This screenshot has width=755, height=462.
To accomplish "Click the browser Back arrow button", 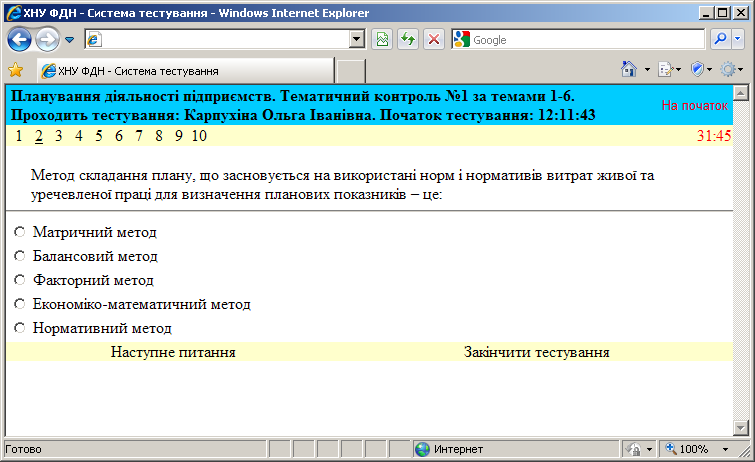I will (x=19, y=40).
